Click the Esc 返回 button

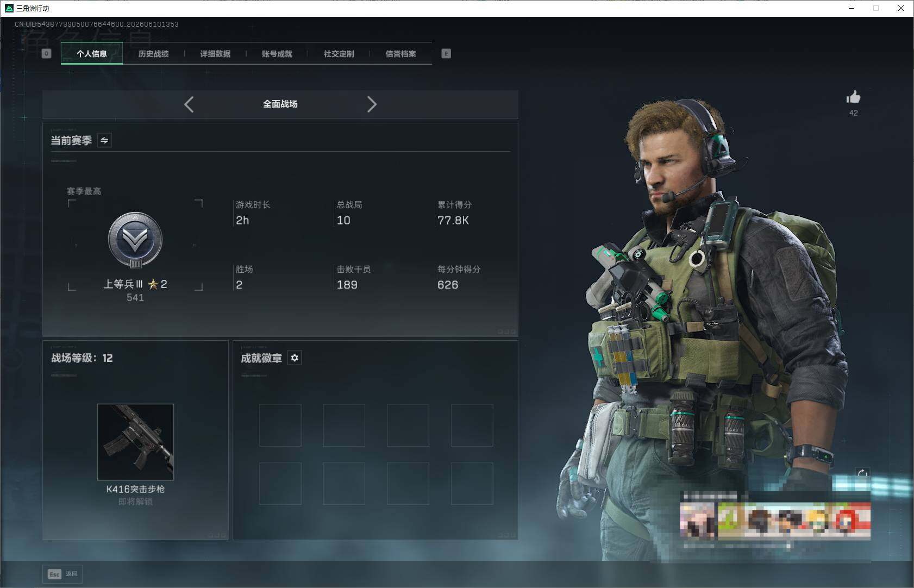click(x=62, y=574)
